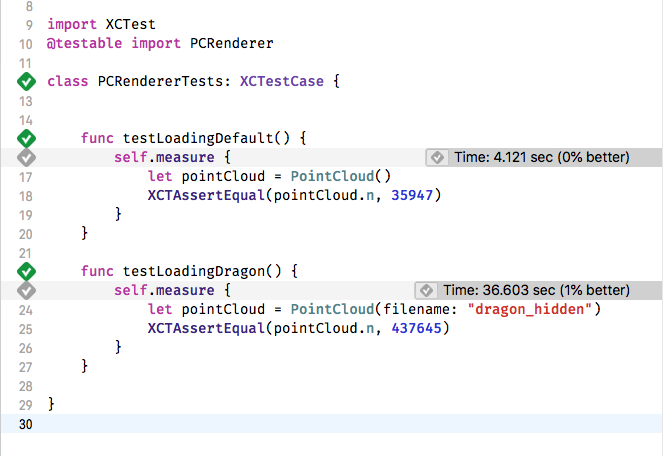Open the "Time: 36.603 sec (1% better)" performance result
The width and height of the screenshot is (663, 456).
[536, 290]
